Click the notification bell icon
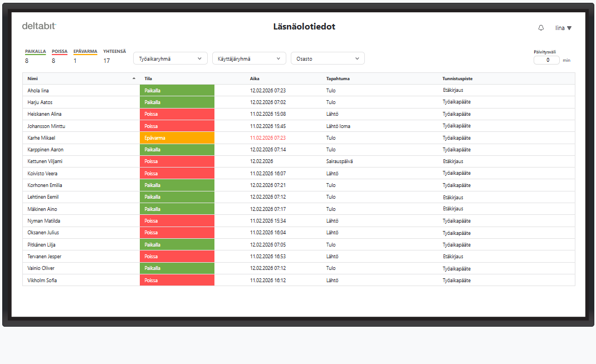The image size is (596, 364). click(x=540, y=28)
